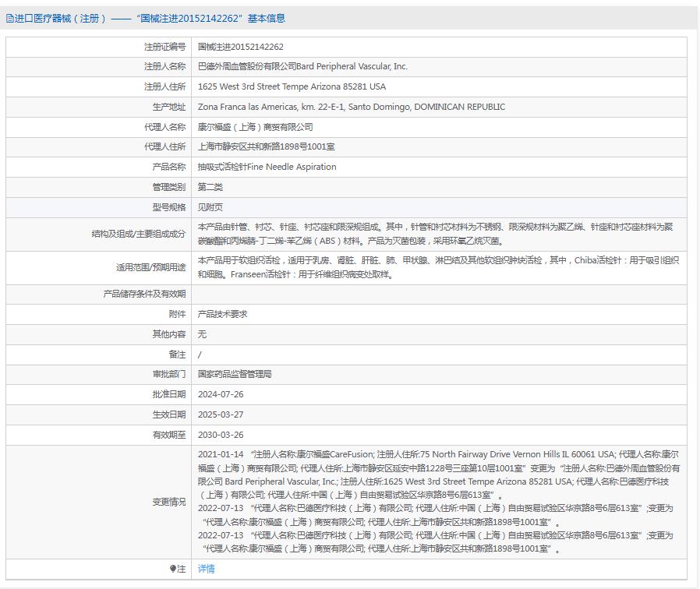The height and width of the screenshot is (589, 700).
Task: Click the 注册人住所 address in Tempe Arizona
Action: (292, 86)
